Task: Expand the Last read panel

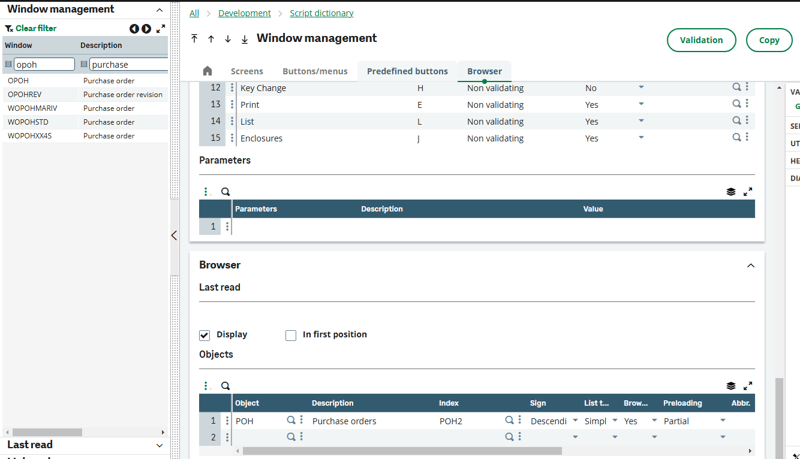Action: pyautogui.click(x=159, y=445)
